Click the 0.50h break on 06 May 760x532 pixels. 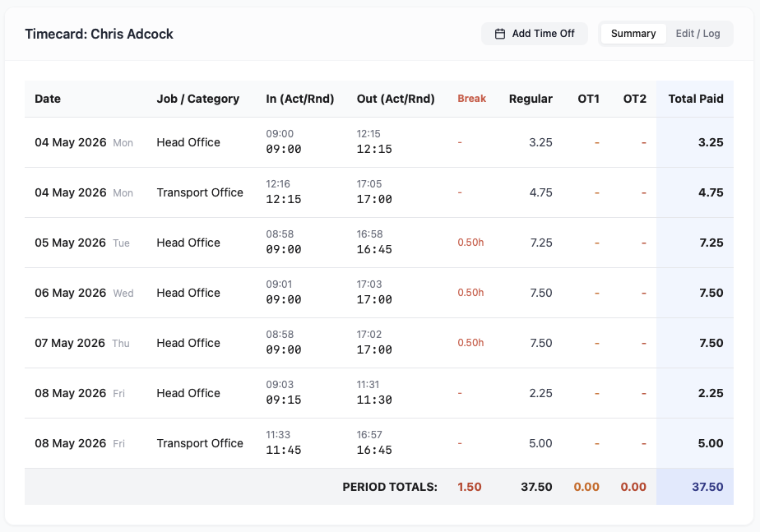point(470,293)
